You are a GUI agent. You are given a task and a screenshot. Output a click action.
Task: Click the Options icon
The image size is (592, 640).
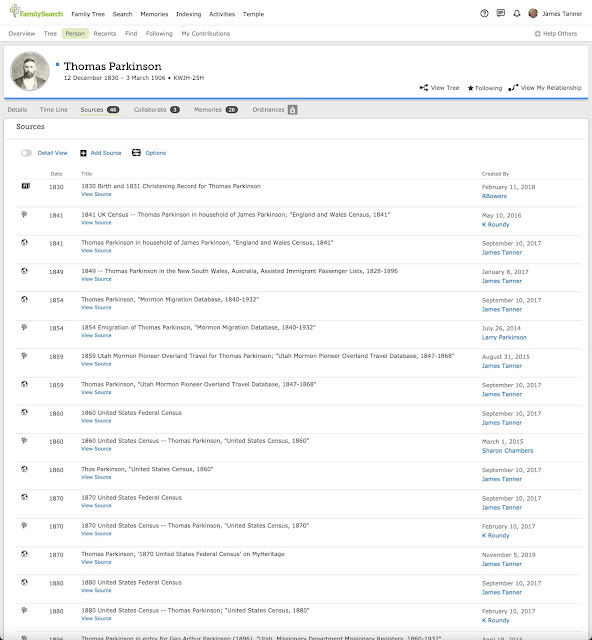[x=136, y=153]
